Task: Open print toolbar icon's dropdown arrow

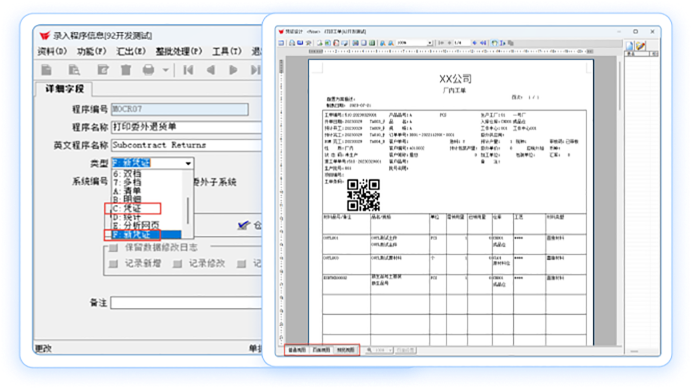Action: 166,70
